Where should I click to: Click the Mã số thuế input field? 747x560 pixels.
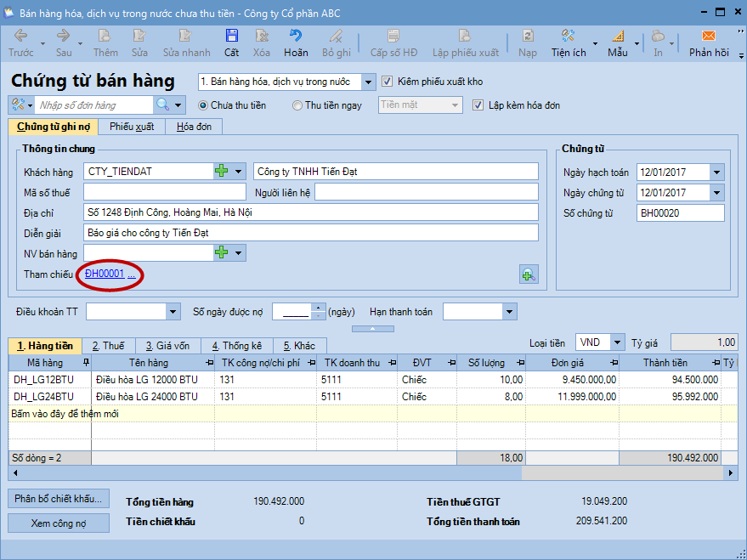164,192
